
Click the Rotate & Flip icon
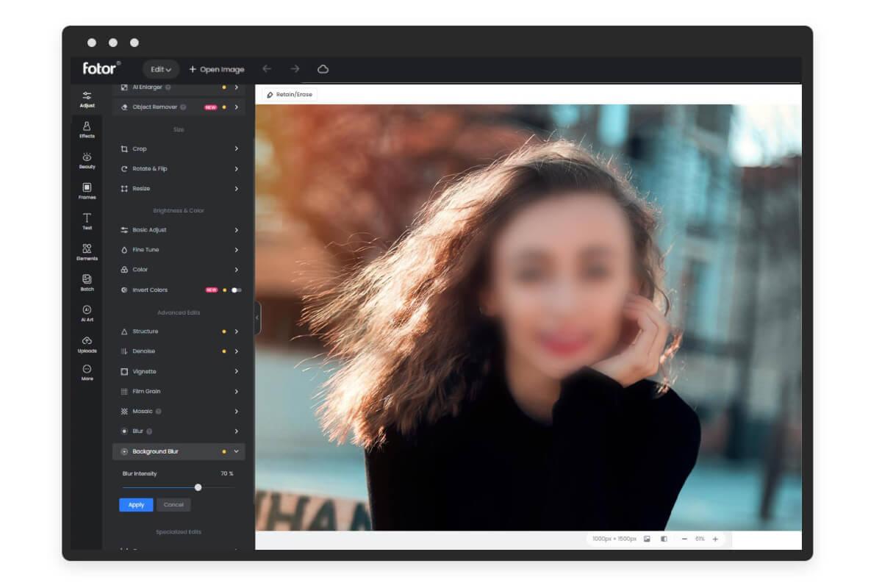click(124, 168)
